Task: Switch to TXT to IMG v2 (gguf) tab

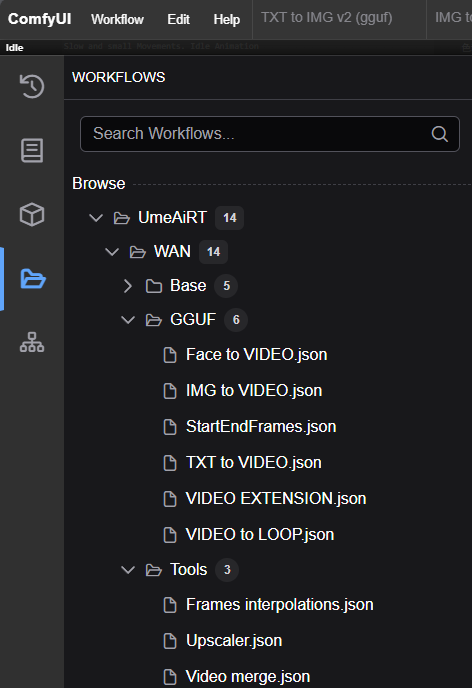Action: coord(327,18)
